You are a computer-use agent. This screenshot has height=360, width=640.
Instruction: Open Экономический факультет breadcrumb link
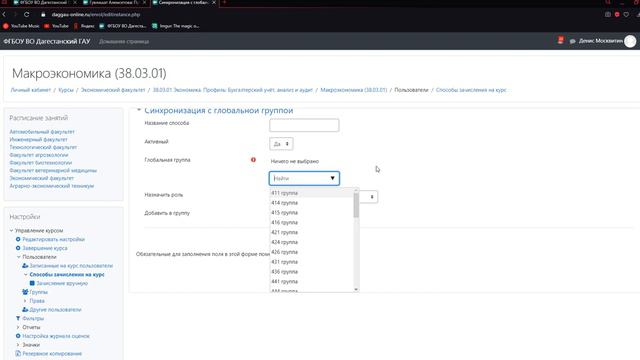(x=113, y=90)
